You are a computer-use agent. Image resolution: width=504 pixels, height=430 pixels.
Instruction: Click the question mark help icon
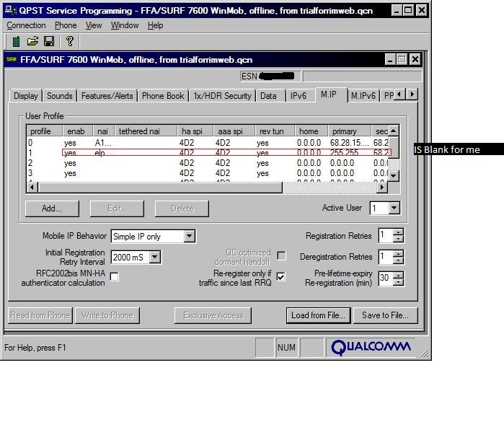click(x=69, y=42)
